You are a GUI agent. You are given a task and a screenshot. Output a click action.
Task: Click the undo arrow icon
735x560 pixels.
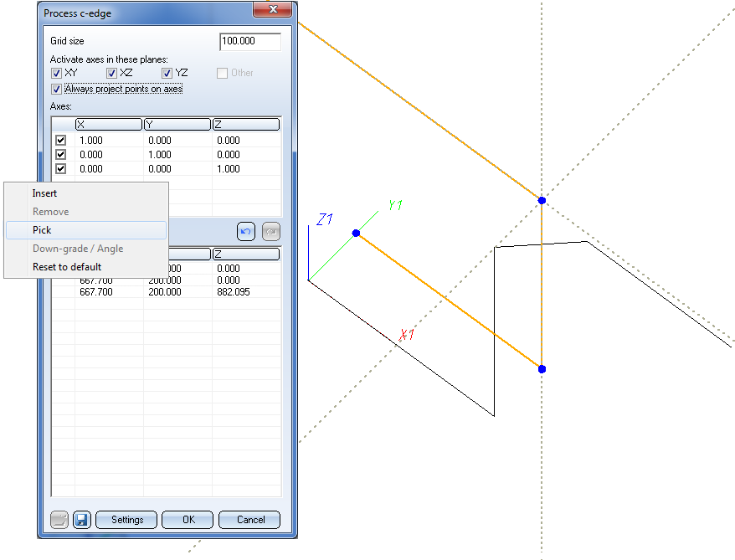pos(246,232)
